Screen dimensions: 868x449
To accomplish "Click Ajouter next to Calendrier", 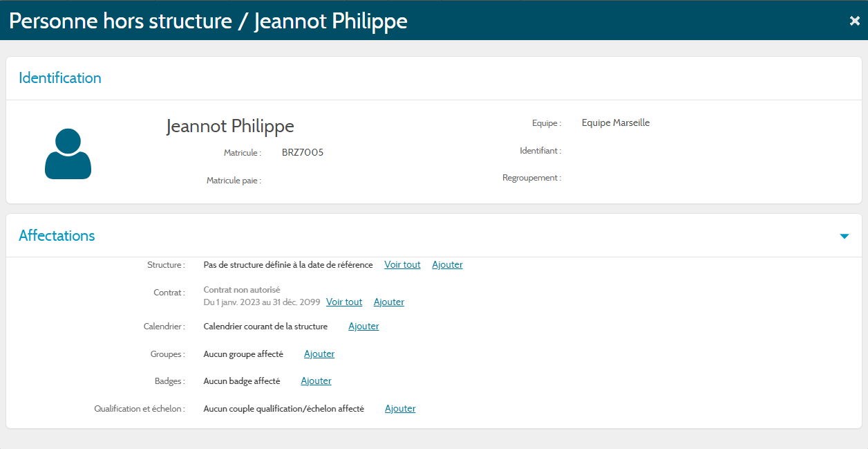I will 364,327.
